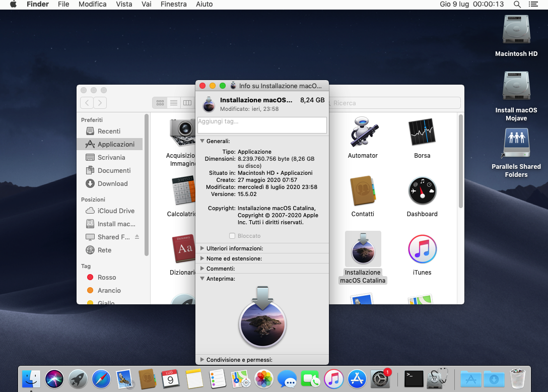Click the Macintosh HD desktop drive

516,29
